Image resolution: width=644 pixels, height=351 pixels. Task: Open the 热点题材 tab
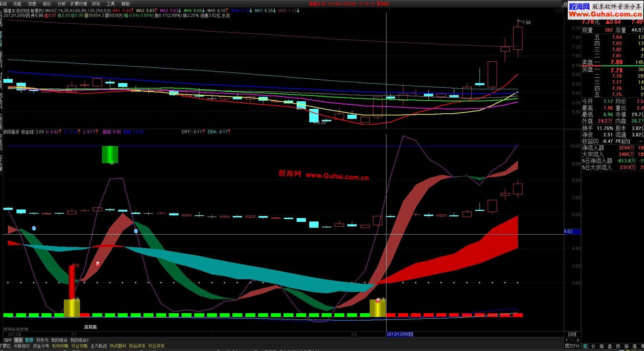[x=118, y=346]
